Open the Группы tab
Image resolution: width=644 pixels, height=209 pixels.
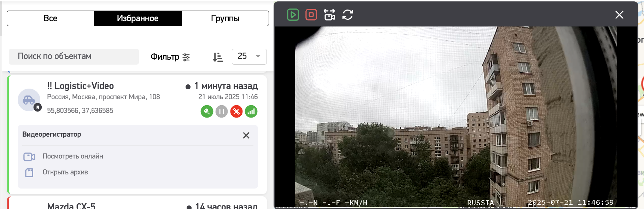coord(225,18)
